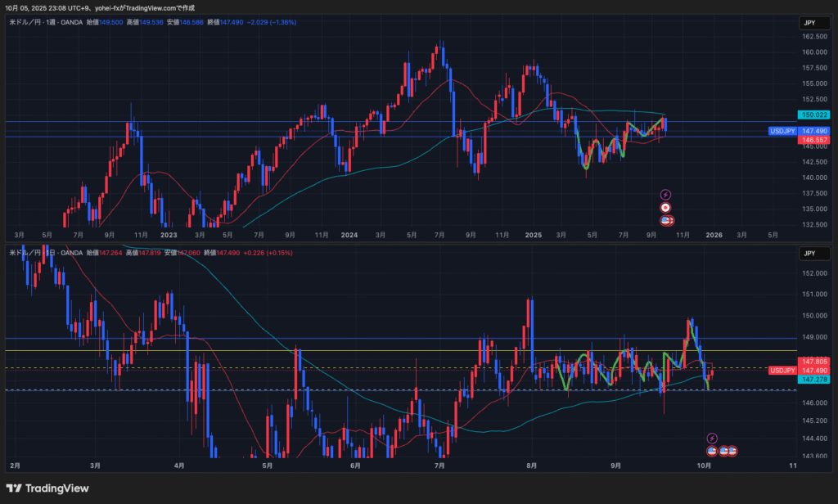Image resolution: width=838 pixels, height=504 pixels.
Task: Open the JPY currency selector on weekly chart
Action: click(x=808, y=25)
